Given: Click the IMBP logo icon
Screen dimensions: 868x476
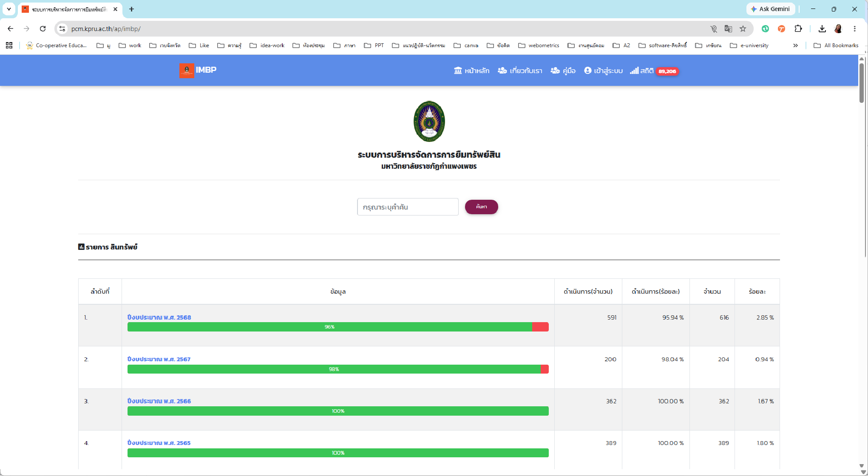Looking at the screenshot, I should click(187, 70).
